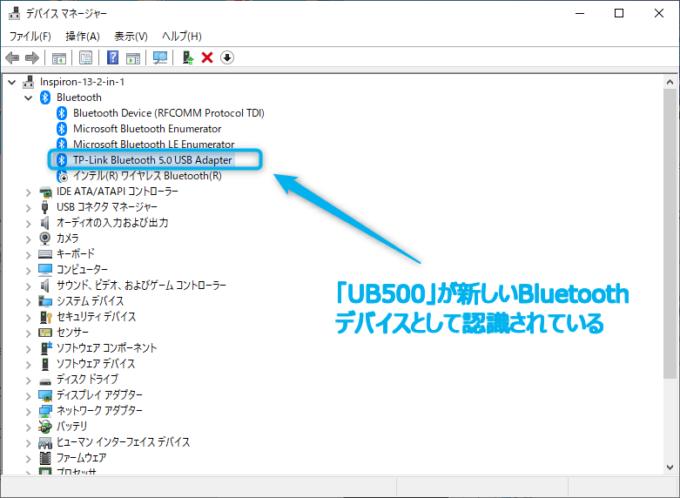Click the バッテリ battery icon

(45, 427)
